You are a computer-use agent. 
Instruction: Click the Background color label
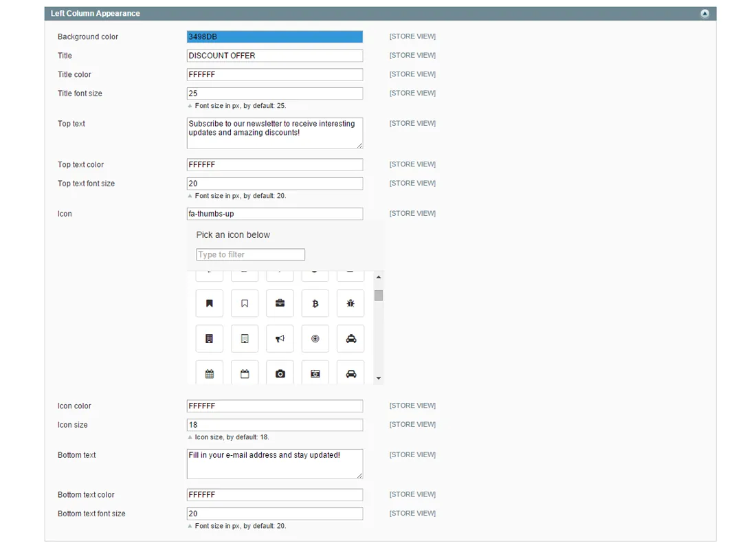tap(88, 36)
